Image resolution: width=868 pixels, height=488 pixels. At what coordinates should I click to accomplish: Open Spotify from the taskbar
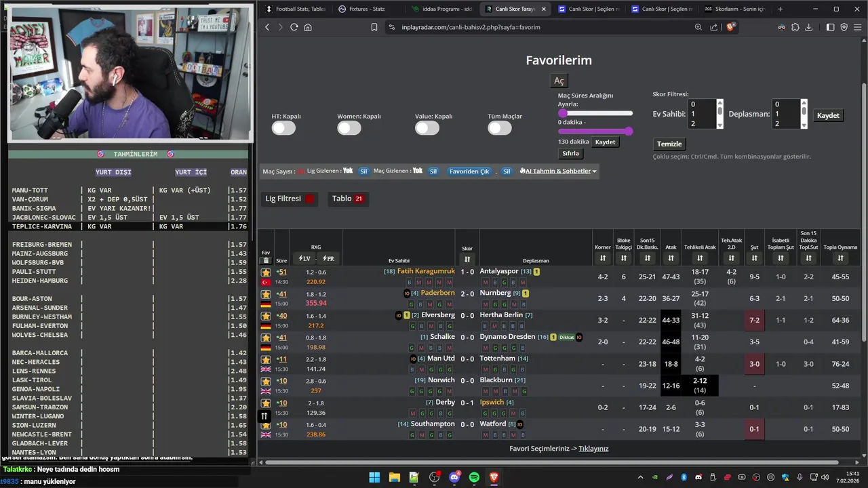coord(474,477)
